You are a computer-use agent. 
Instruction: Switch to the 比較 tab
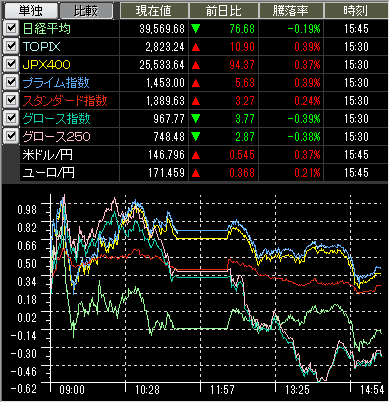click(86, 11)
